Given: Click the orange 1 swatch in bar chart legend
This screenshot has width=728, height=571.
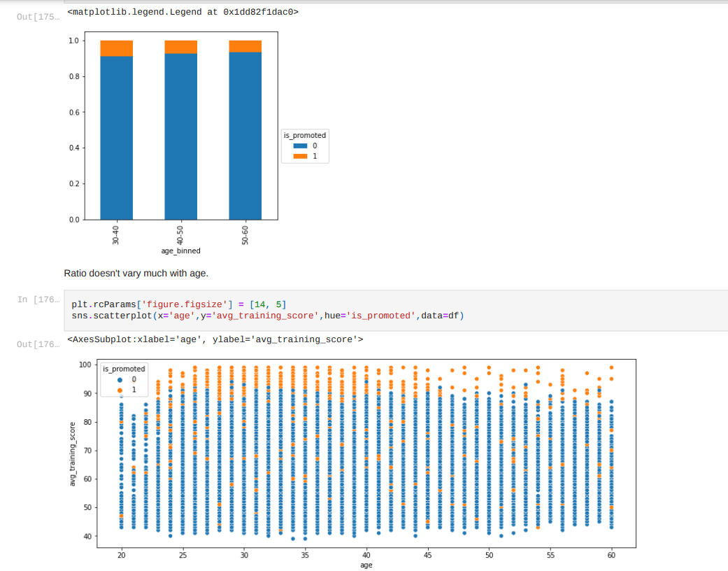Looking at the screenshot, I should [x=300, y=156].
